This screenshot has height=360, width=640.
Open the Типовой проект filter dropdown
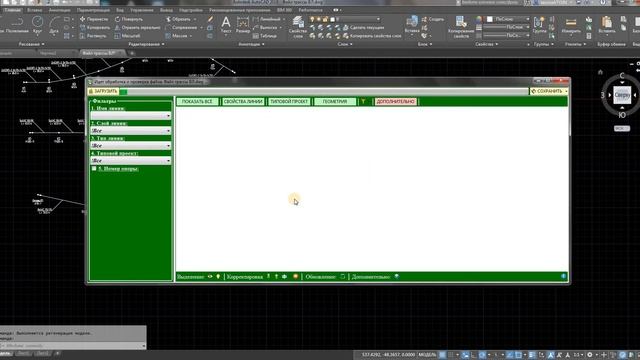(131, 161)
